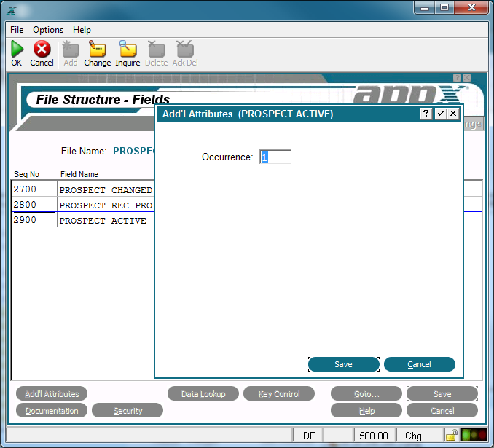Click the green OK arrow icon
Viewport: 494px width, 448px height.
point(17,49)
